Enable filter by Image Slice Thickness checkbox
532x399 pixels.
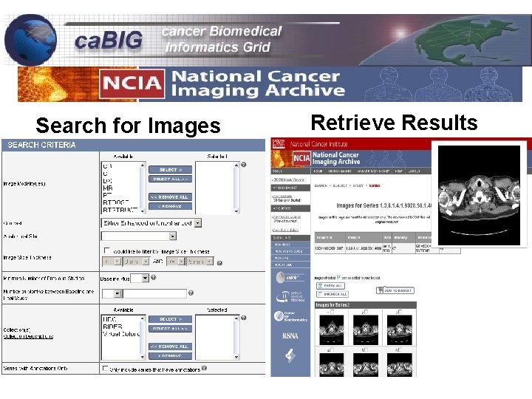tap(106, 250)
